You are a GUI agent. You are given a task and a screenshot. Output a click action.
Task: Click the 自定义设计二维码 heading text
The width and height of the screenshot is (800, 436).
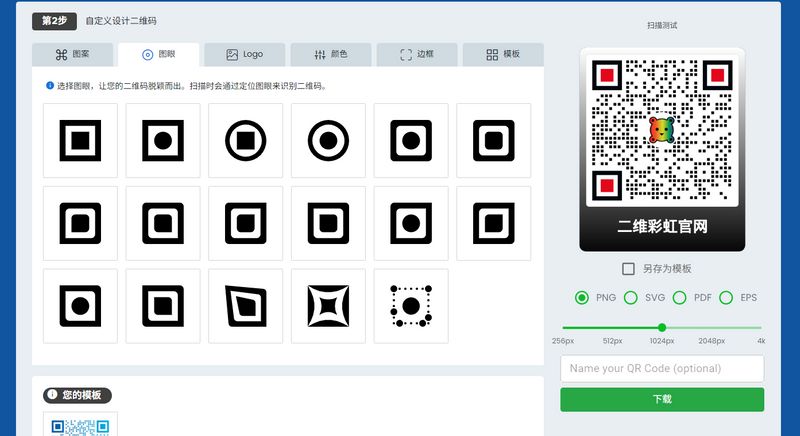121,21
